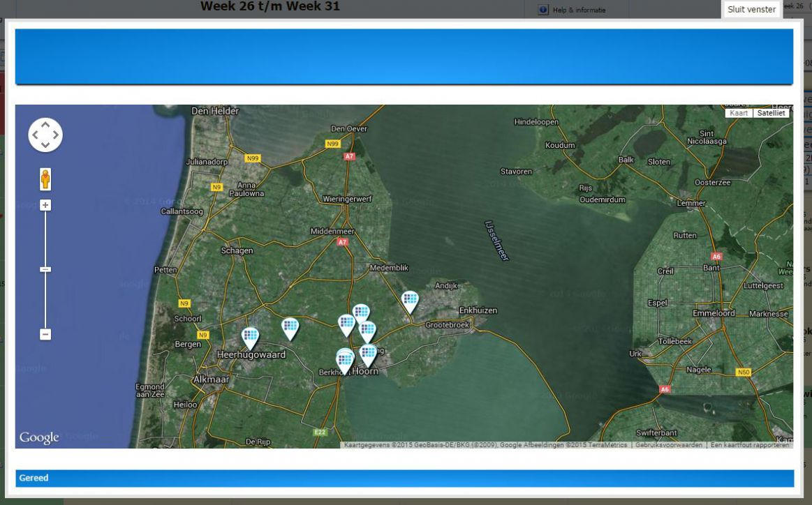The image size is (812, 505).
Task: Click the Enkhuizen city label
Action: tap(478, 310)
